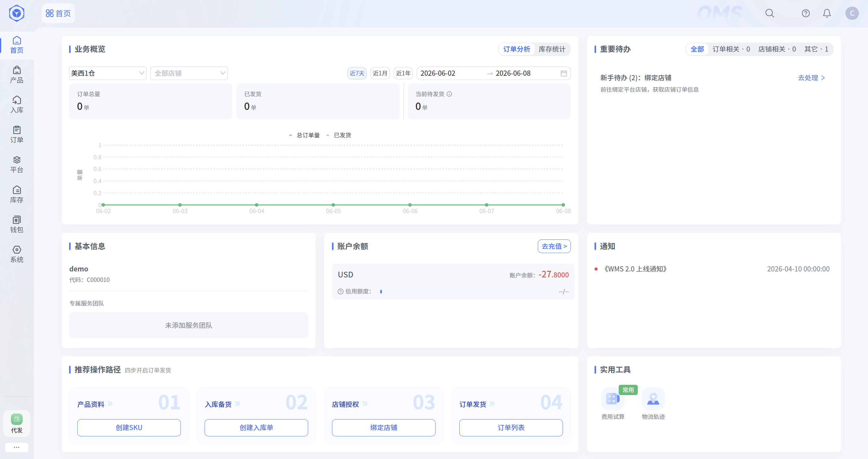The height and width of the screenshot is (459, 868).
Task: Click the 06-05 data point on chart
Action: 333,205
